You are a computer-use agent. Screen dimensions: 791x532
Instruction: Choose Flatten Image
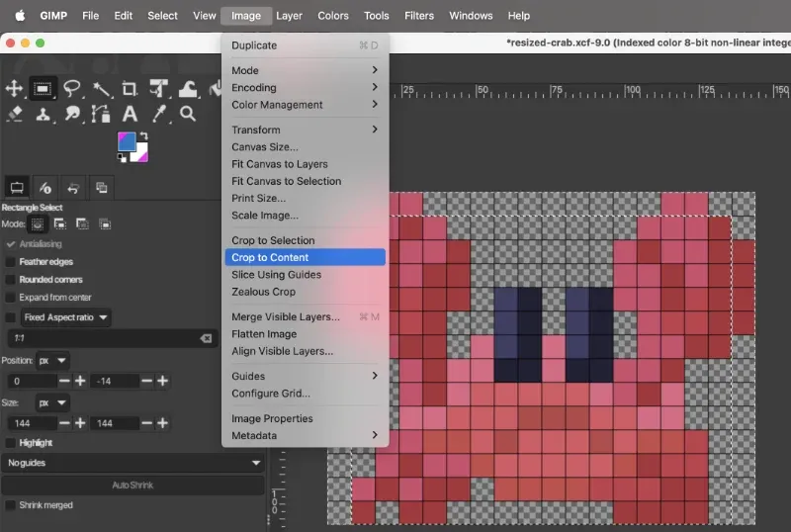[305, 333]
